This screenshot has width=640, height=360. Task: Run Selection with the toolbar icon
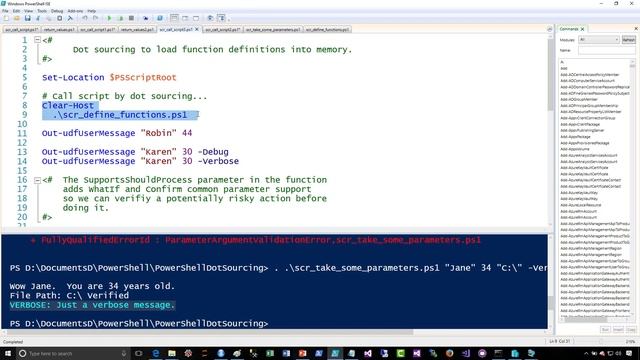120,18
